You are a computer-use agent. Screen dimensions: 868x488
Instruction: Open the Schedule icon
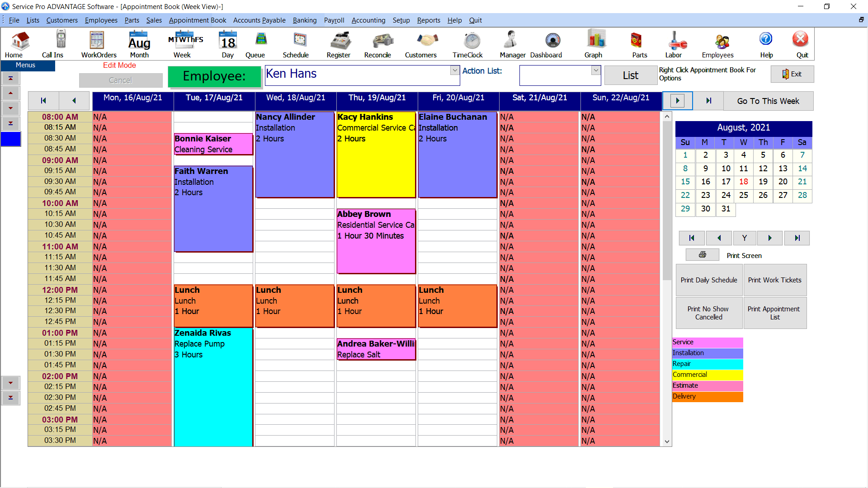pyautogui.click(x=296, y=44)
